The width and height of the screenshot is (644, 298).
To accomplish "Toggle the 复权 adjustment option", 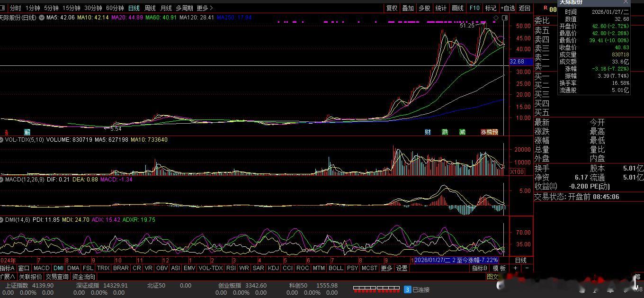I will [x=392, y=8].
